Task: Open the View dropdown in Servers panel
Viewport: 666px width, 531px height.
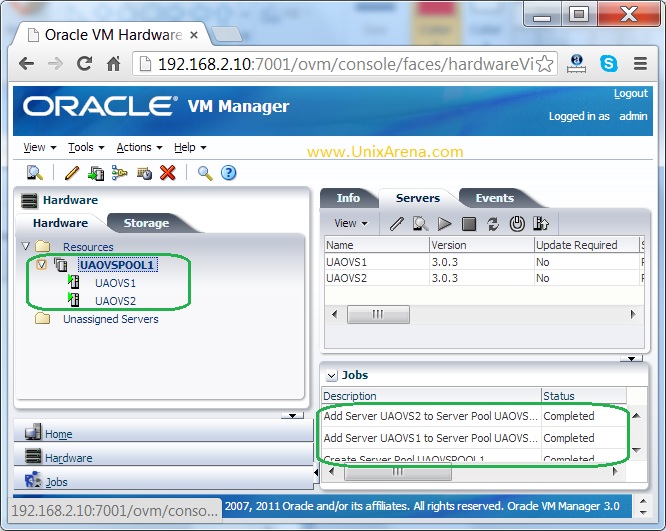Action: [351, 223]
